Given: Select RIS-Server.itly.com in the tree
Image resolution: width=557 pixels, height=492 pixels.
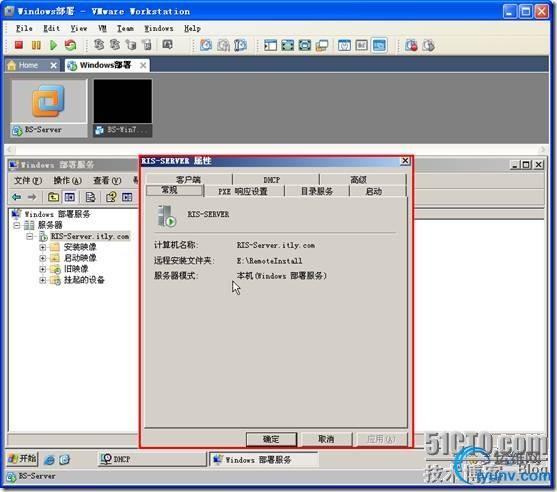Looking at the screenshot, I should click(90, 236).
